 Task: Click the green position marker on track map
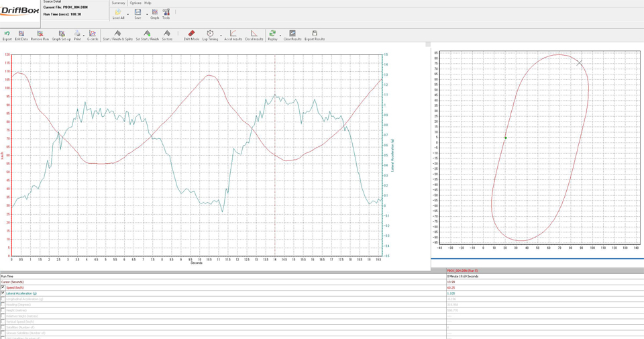click(x=506, y=138)
